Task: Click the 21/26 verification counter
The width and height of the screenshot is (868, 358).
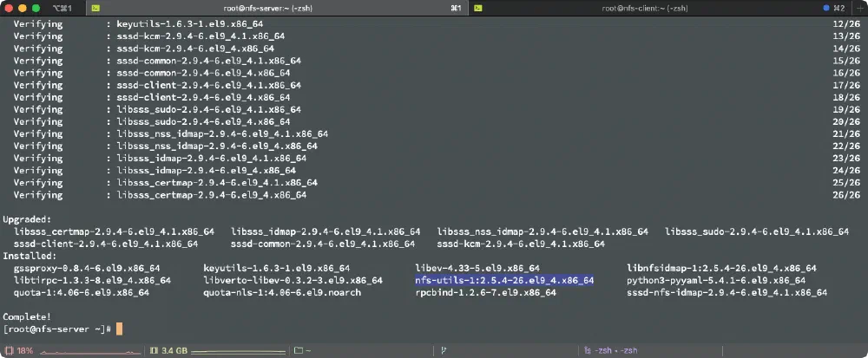Action: click(846, 133)
